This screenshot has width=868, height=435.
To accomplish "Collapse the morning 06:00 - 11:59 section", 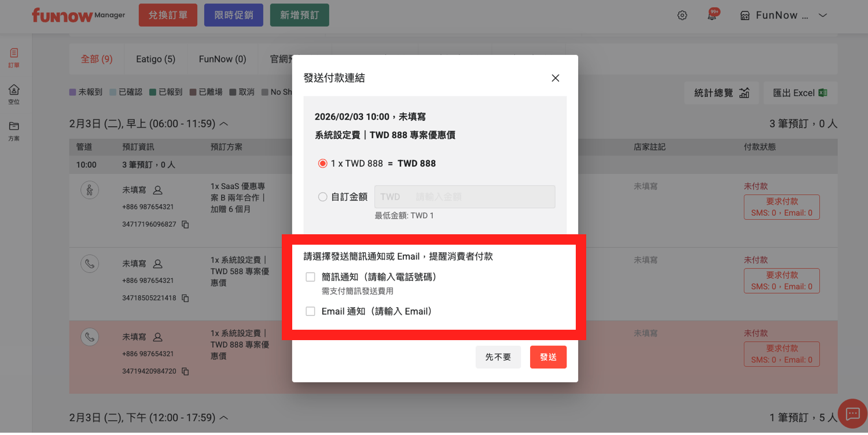I will pos(224,124).
